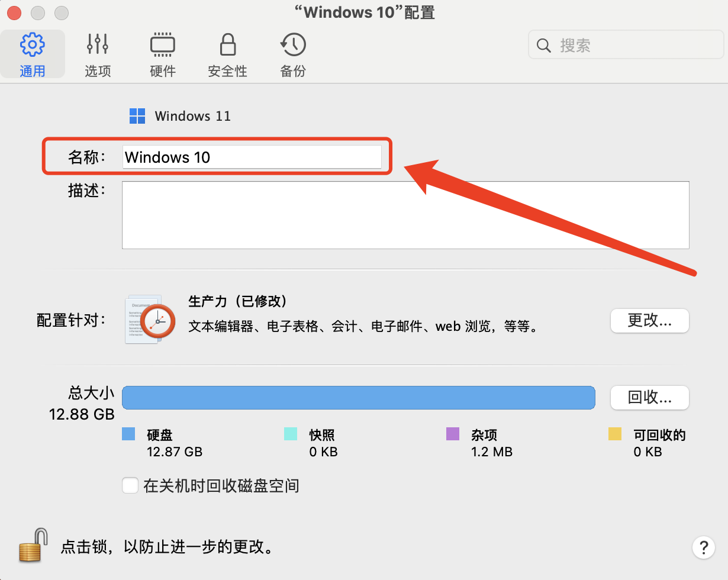
Task: Click the 可回收的 yellow legend swatch
Action: 615,434
